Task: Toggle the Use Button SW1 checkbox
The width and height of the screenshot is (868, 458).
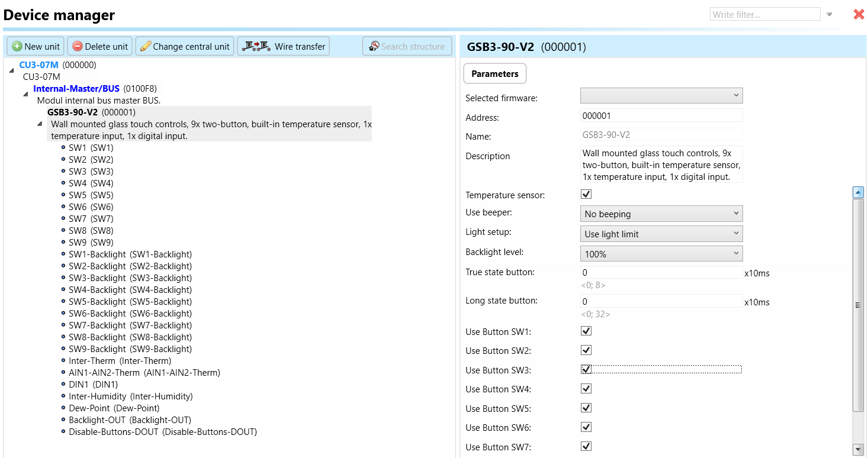Action: [586, 331]
